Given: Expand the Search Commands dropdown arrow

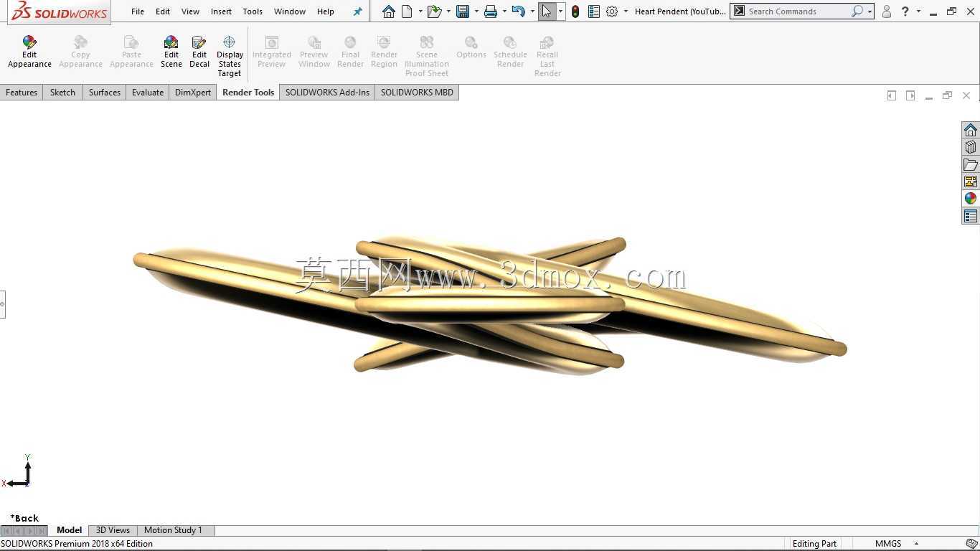Looking at the screenshot, I should (870, 11).
